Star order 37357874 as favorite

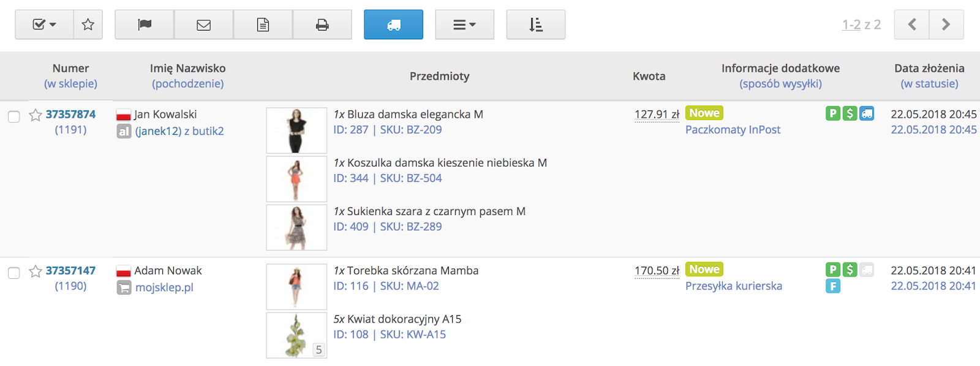point(36,115)
